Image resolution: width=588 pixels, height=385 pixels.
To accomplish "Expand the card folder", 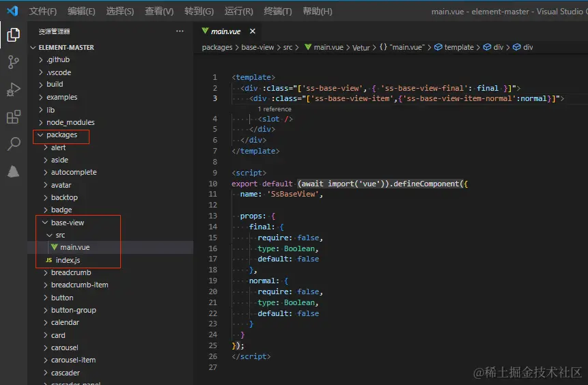I will 110,335.
